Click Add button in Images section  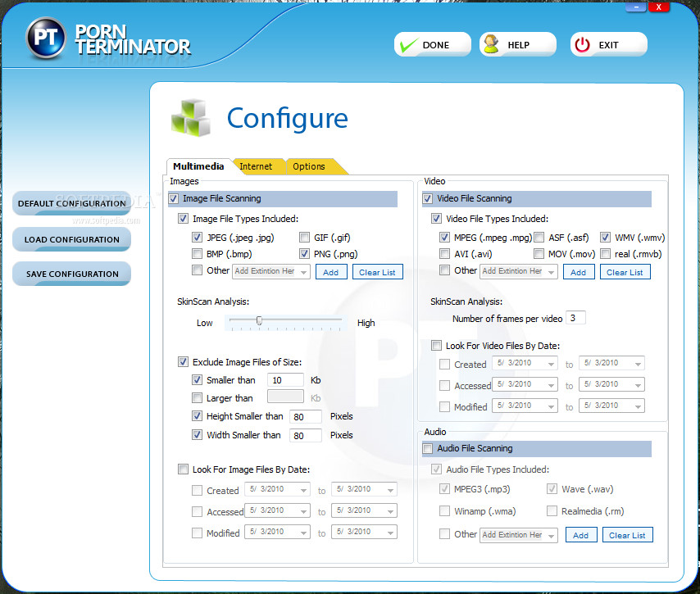click(x=331, y=272)
